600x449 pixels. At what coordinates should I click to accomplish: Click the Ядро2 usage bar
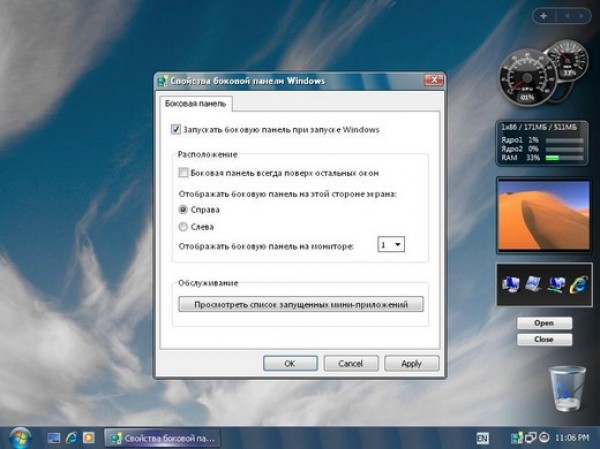tap(564, 149)
